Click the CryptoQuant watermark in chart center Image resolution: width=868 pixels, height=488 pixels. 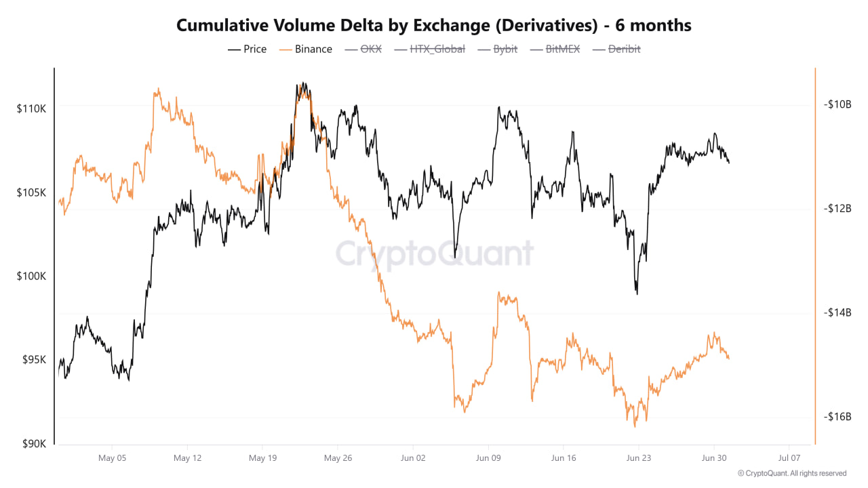click(x=435, y=253)
